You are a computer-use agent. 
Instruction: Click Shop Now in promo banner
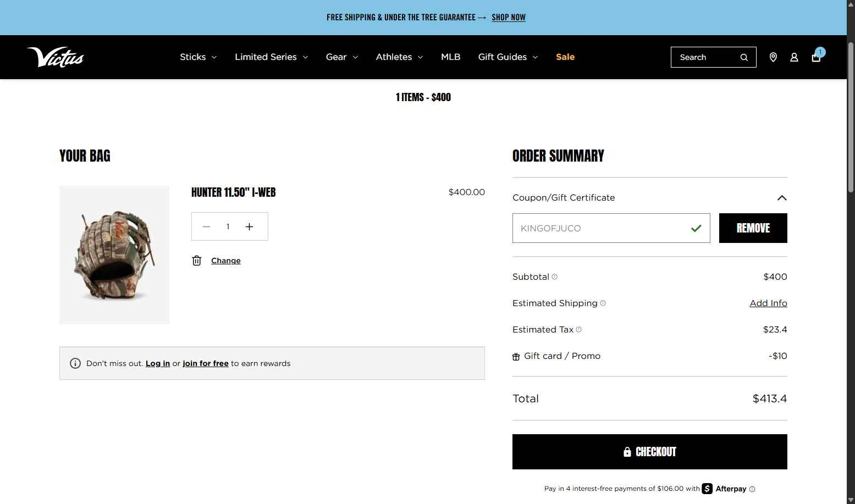tap(509, 18)
